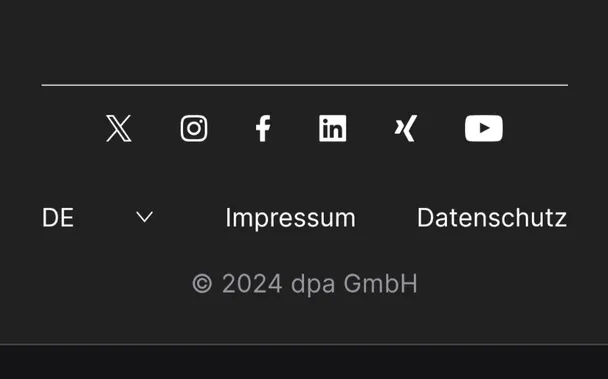The width and height of the screenshot is (608, 379).
Task: Open the language dropdown showing DE
Action: pos(98,217)
